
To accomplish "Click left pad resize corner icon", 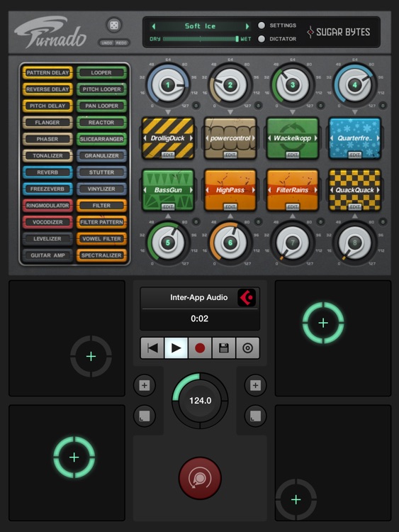I will tap(145, 416).
